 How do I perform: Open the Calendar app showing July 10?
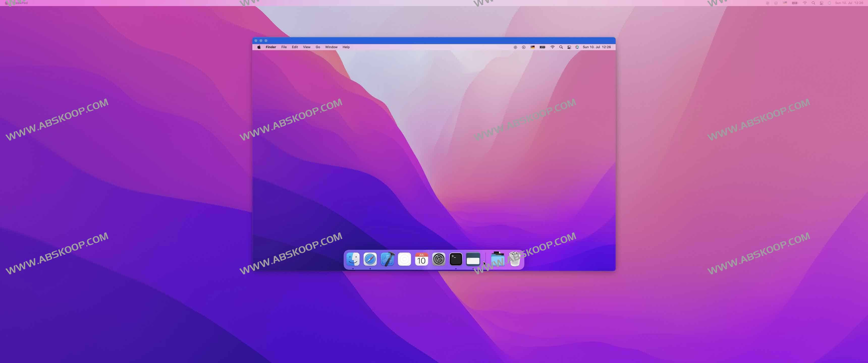tap(421, 259)
